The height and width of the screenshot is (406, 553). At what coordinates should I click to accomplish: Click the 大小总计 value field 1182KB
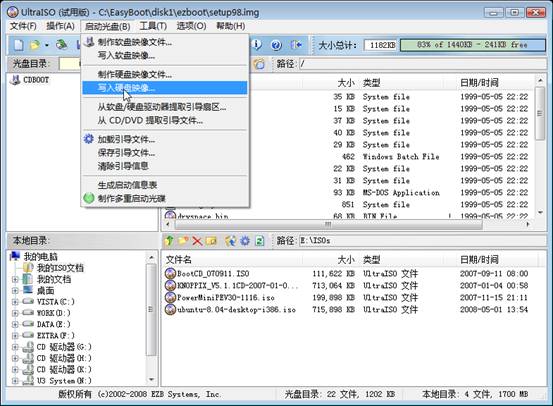point(381,45)
